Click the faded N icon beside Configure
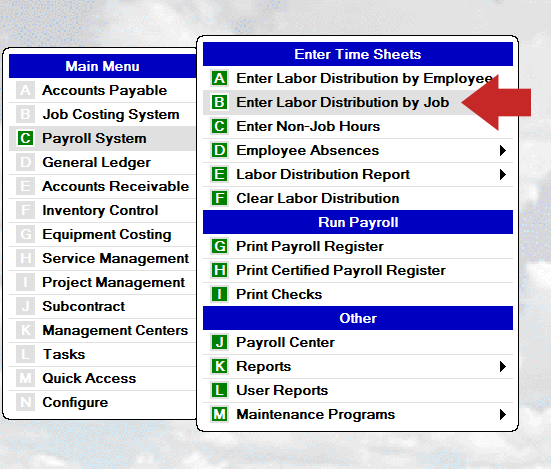Image resolution: width=551 pixels, height=469 pixels. coord(25,402)
